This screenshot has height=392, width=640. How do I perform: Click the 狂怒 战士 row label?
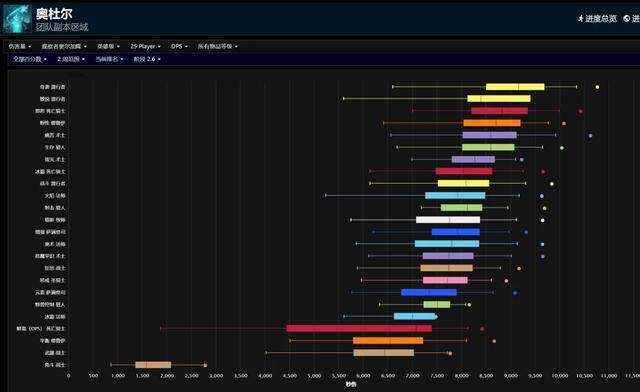pos(55,268)
